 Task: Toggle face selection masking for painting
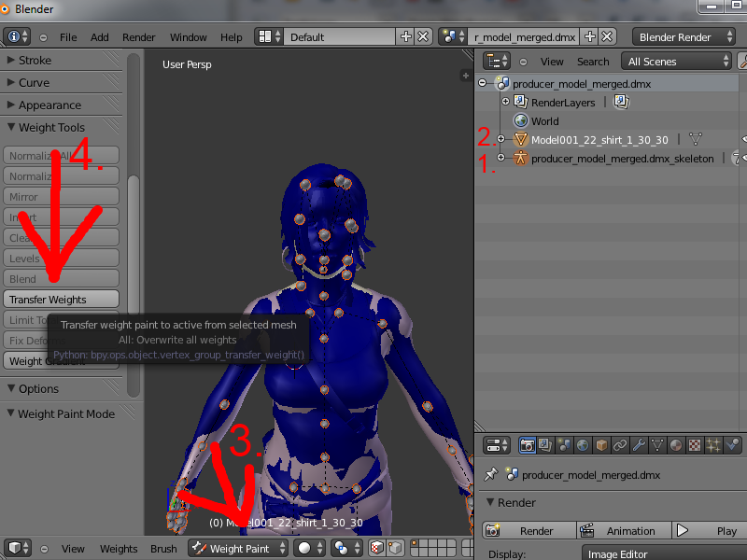376,548
